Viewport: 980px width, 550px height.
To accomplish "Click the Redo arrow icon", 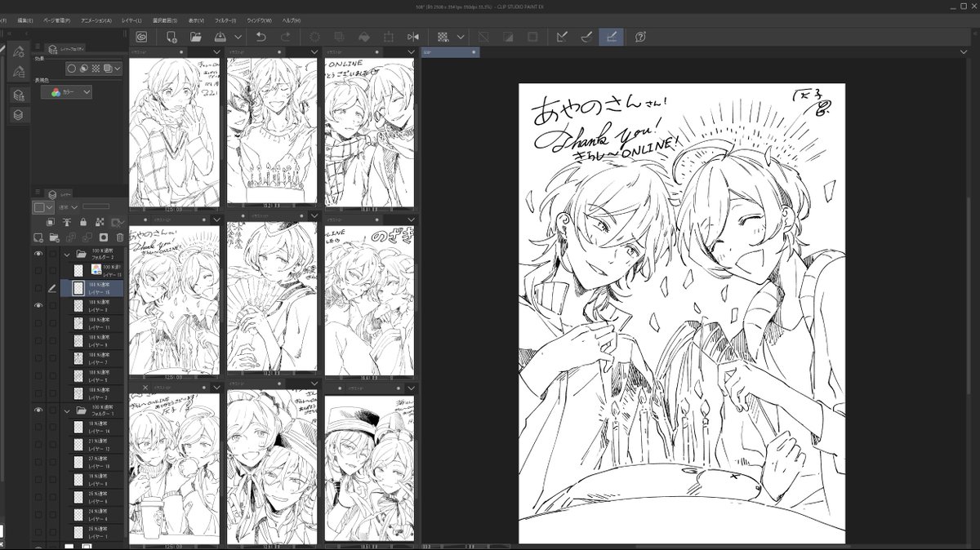I will [x=285, y=37].
